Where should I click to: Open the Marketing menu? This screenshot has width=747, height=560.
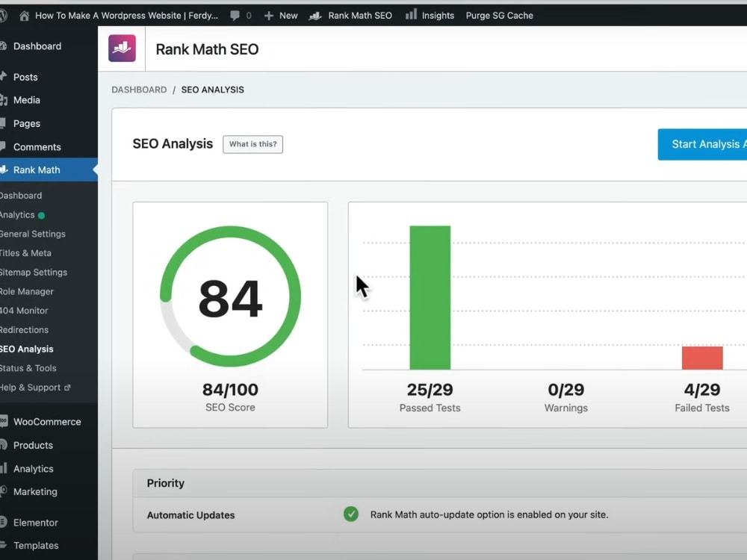tap(35, 492)
